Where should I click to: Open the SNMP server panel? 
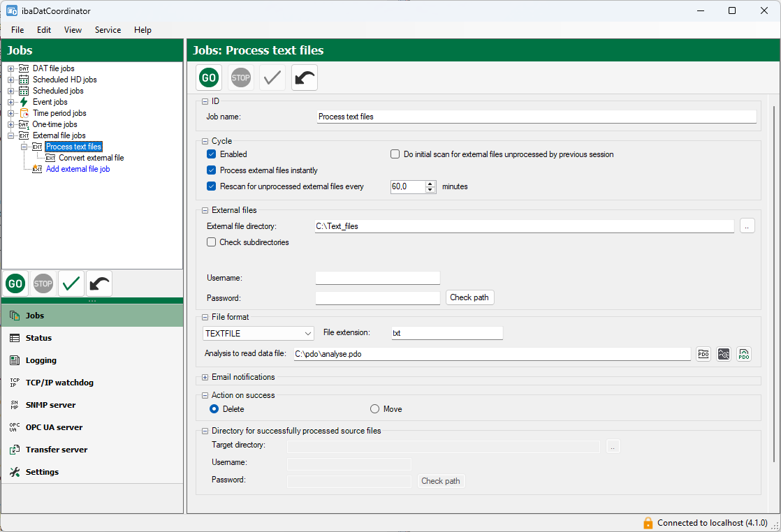tap(92, 405)
